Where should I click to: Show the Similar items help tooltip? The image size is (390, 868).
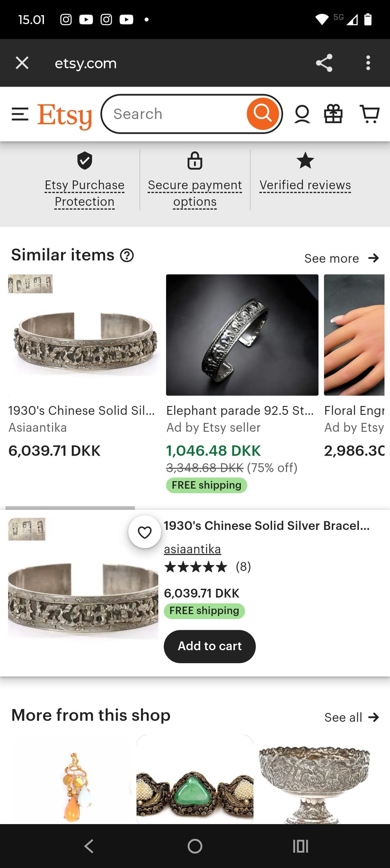point(127,256)
